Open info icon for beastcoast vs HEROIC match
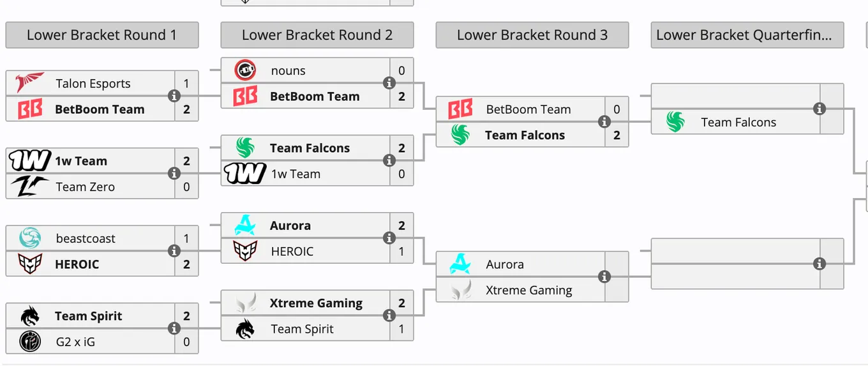The image size is (868, 366). pos(174,251)
